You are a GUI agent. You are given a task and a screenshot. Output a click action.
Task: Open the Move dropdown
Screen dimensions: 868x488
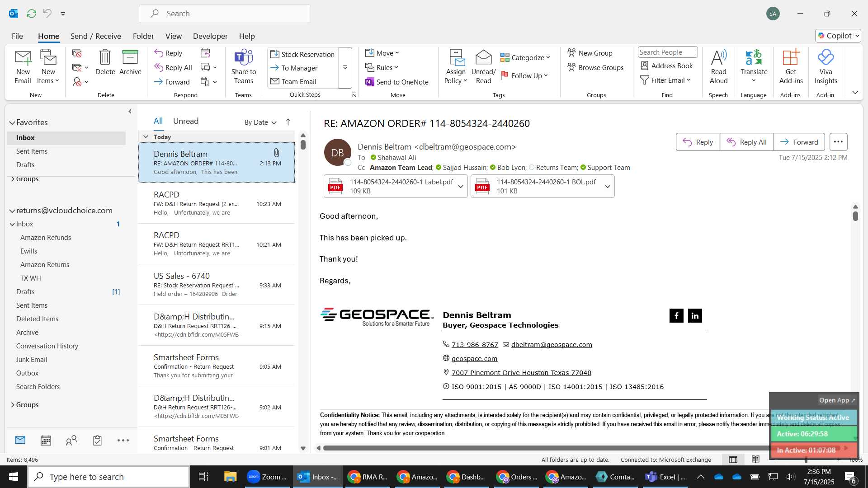click(x=382, y=53)
